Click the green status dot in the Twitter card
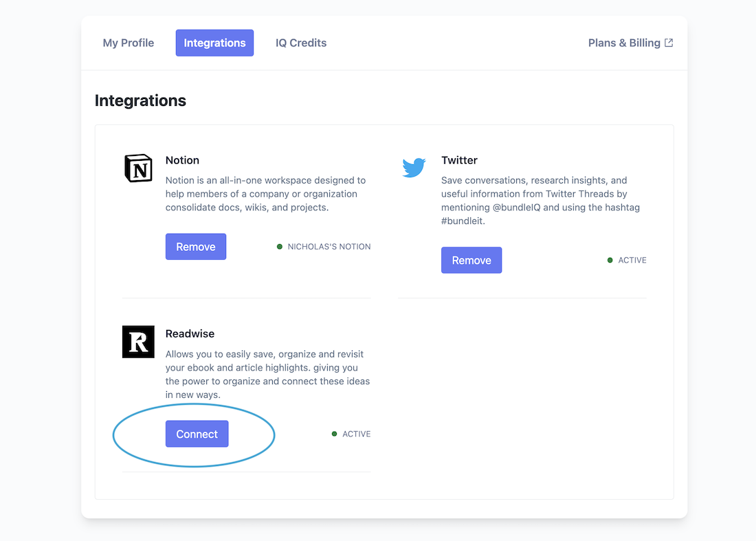 tap(610, 261)
